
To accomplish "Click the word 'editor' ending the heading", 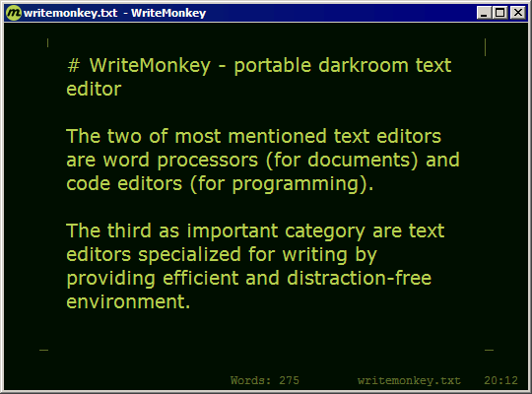I will (x=94, y=90).
